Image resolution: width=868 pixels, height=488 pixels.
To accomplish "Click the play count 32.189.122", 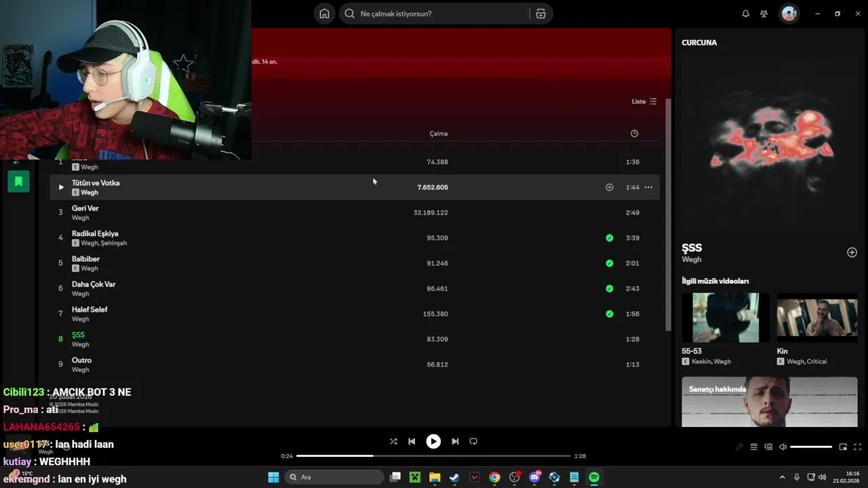I will click(x=431, y=213).
